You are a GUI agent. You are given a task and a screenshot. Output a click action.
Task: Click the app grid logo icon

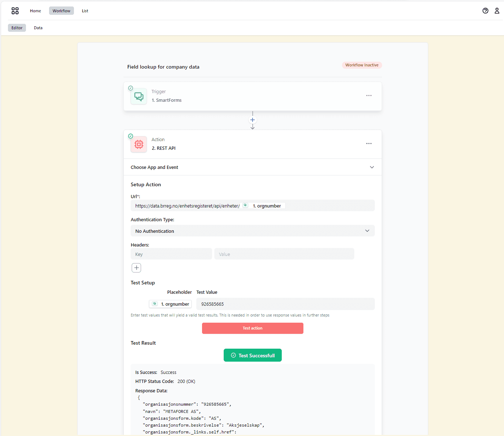15,10
